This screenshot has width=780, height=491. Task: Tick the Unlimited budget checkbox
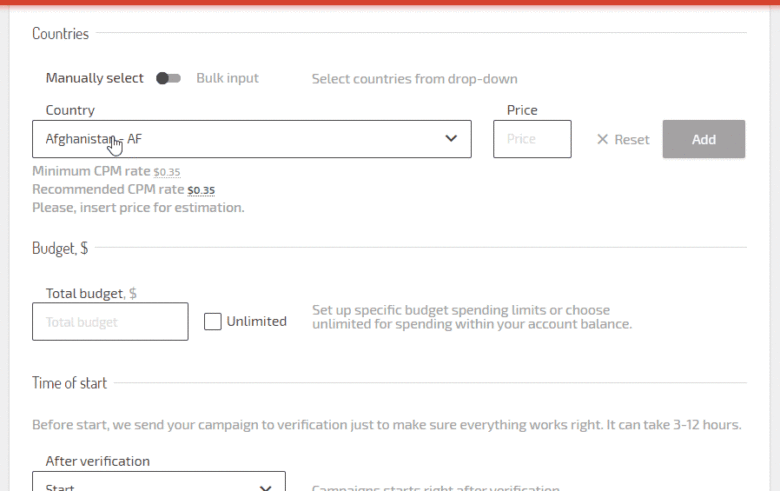(x=212, y=321)
